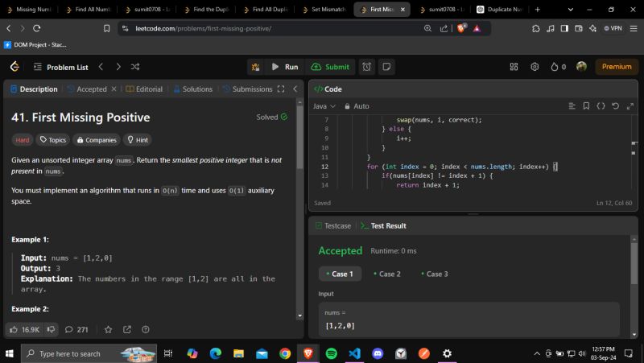
Task: Close the Accepted tab
Action: pyautogui.click(x=114, y=89)
